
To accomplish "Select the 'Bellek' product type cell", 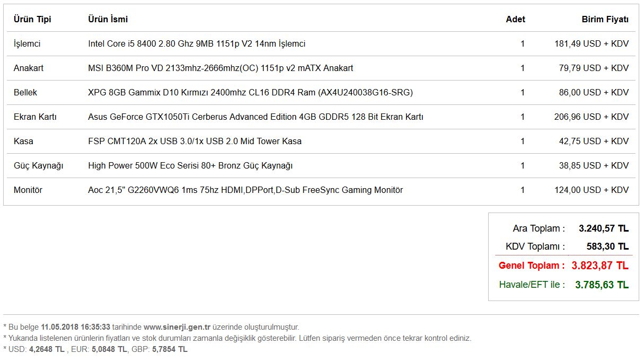I will click(x=25, y=92).
